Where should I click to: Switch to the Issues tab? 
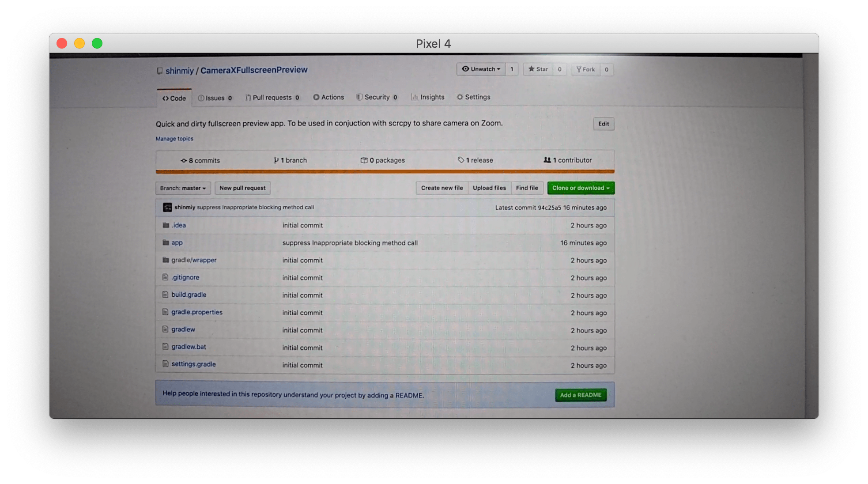[x=215, y=98]
